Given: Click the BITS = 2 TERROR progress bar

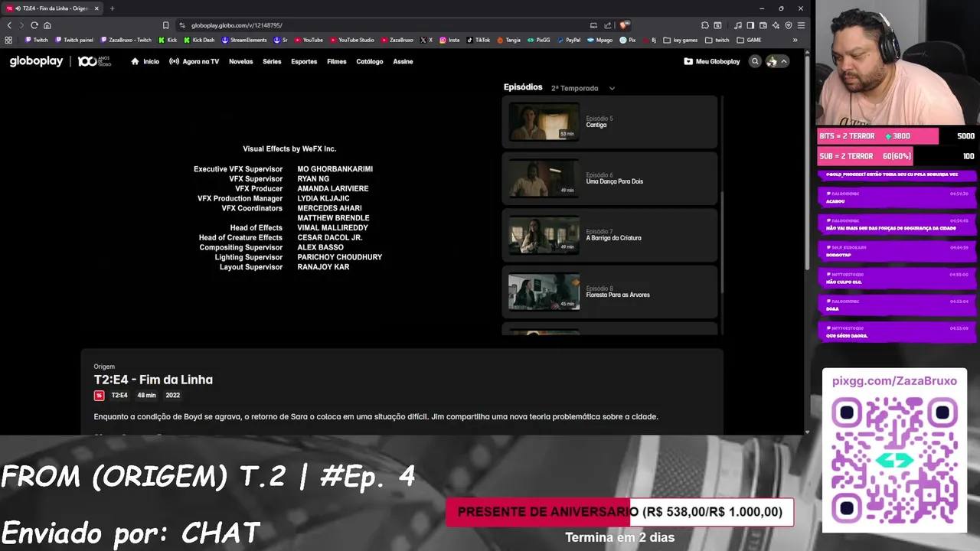Looking at the screenshot, I should [877, 136].
